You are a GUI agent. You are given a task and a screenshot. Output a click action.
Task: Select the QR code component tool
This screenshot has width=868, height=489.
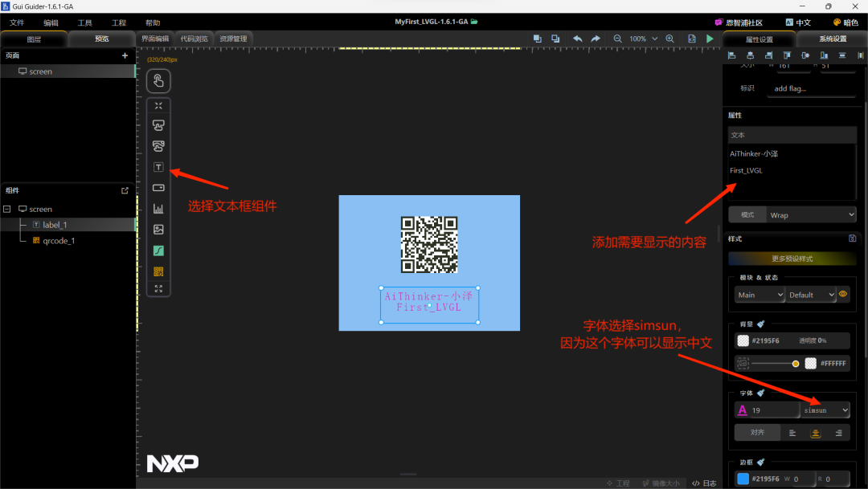(x=158, y=271)
